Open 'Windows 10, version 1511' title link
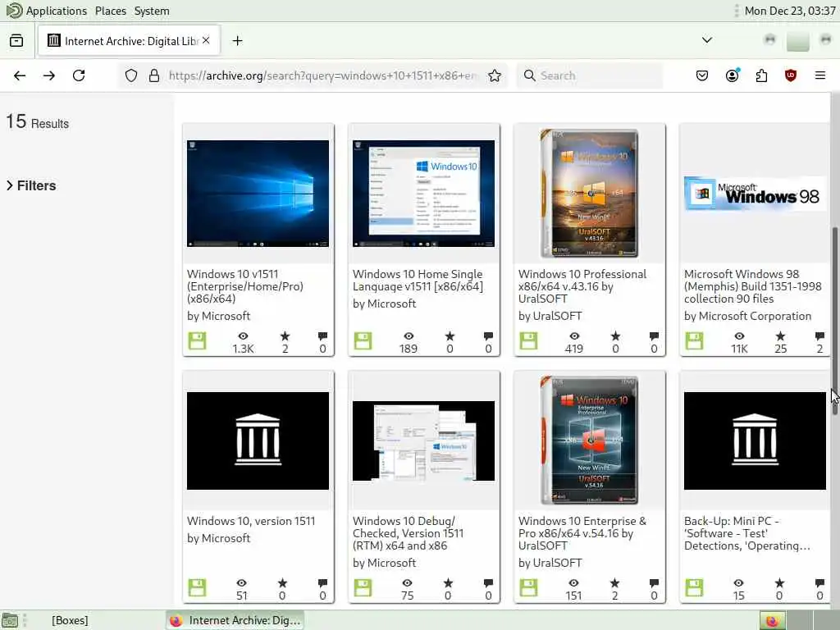840x630 pixels. (x=251, y=521)
